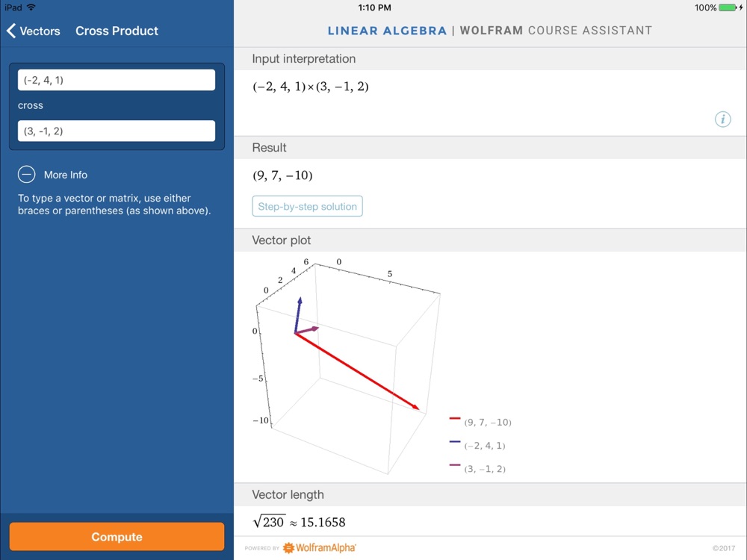Screen dimensions: 747x560
Task: Go back to the Vectors menu
Action: tap(34, 31)
